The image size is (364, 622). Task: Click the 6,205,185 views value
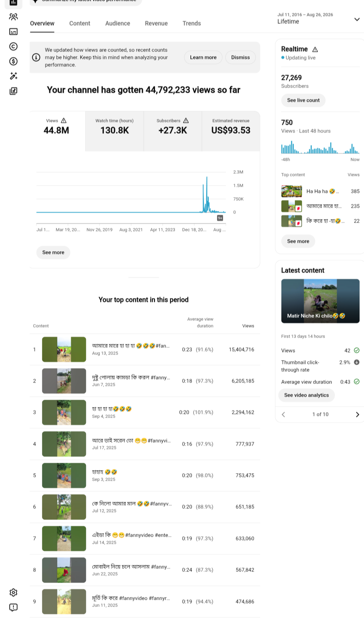click(243, 381)
